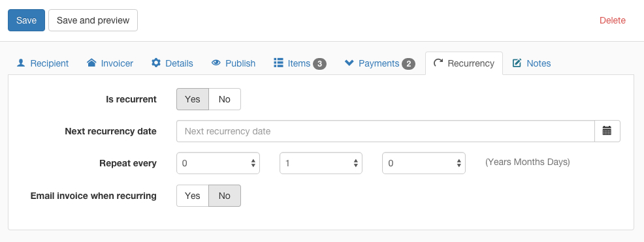Set Is recurrent to Yes

pos(193,99)
